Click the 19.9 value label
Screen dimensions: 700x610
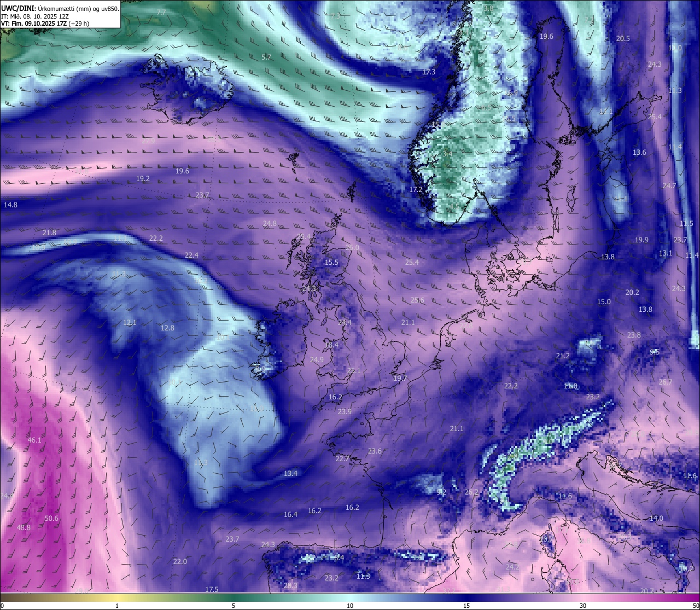(641, 240)
